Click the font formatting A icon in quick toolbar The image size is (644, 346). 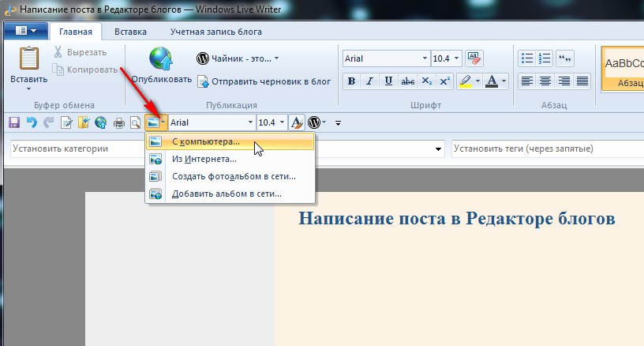pyautogui.click(x=297, y=122)
